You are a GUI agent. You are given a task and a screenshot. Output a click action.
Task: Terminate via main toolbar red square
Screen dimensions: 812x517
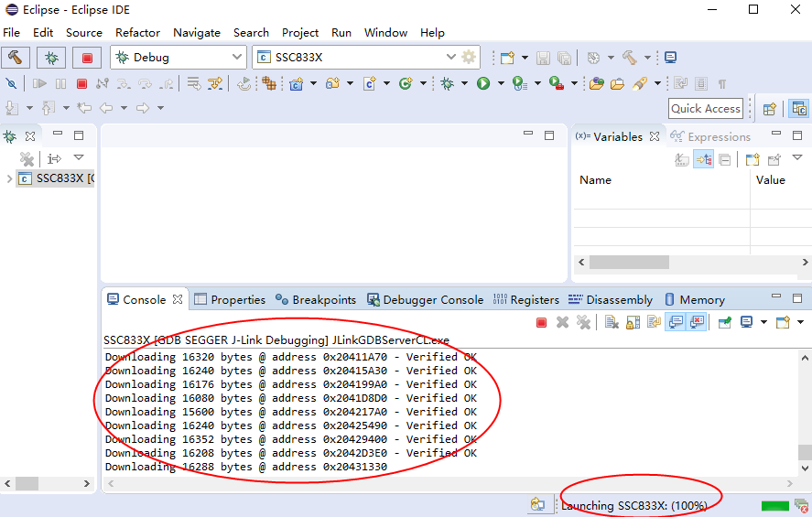pyautogui.click(x=81, y=83)
